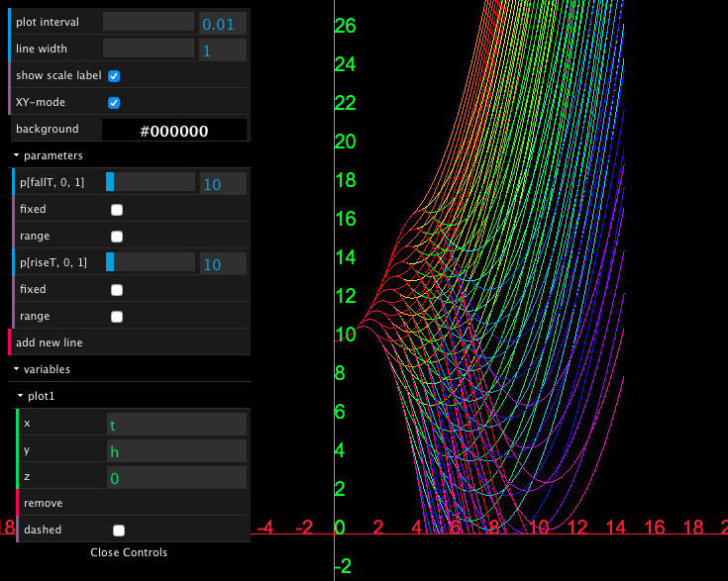Image resolution: width=728 pixels, height=581 pixels.
Task: Click the x variable input field
Action: click(176, 425)
